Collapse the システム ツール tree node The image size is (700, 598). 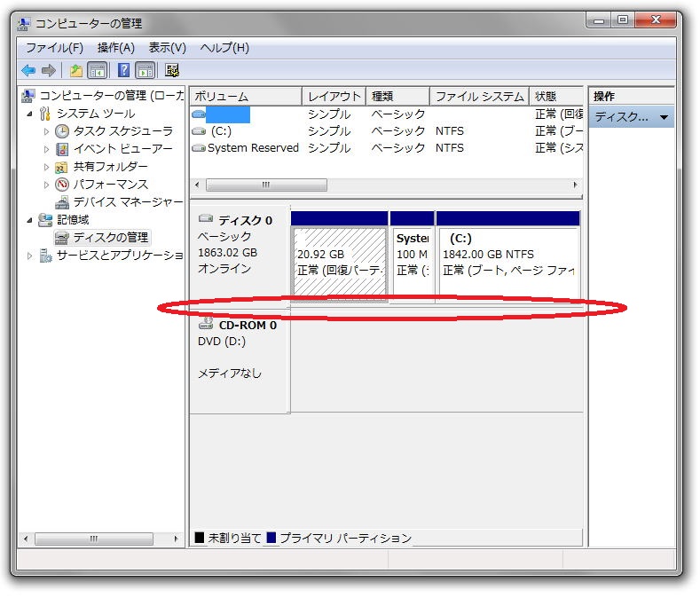click(x=29, y=114)
